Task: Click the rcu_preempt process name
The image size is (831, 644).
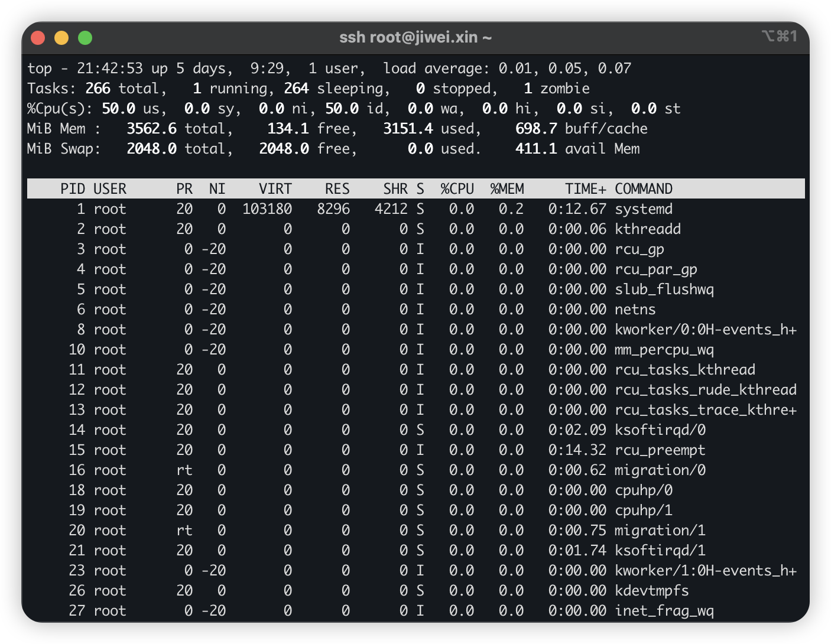Action: tap(660, 450)
